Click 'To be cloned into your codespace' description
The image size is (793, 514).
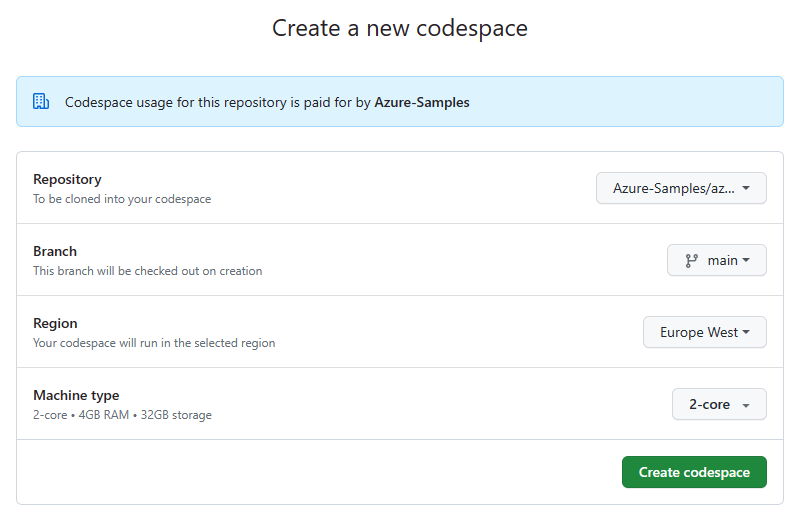[122, 199]
